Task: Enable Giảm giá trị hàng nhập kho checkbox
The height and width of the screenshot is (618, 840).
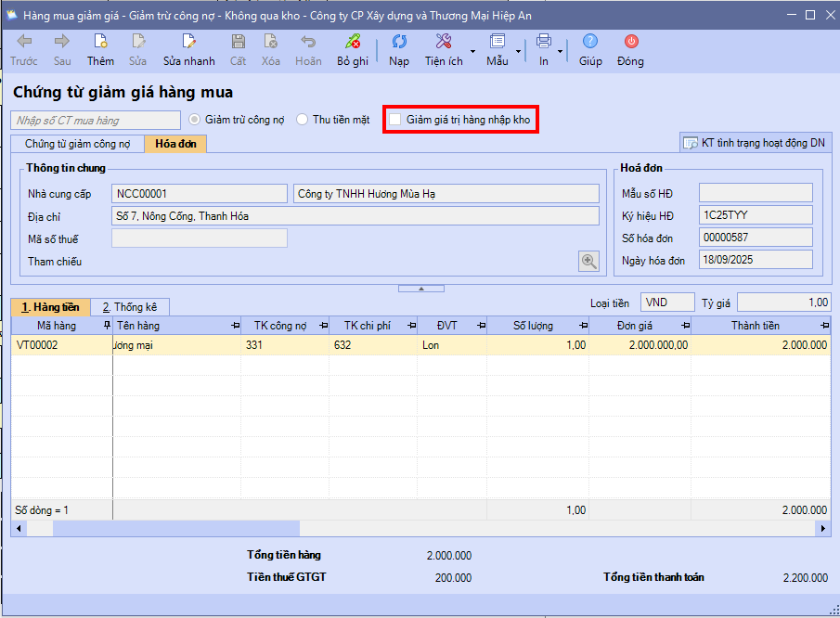Action: point(395,120)
